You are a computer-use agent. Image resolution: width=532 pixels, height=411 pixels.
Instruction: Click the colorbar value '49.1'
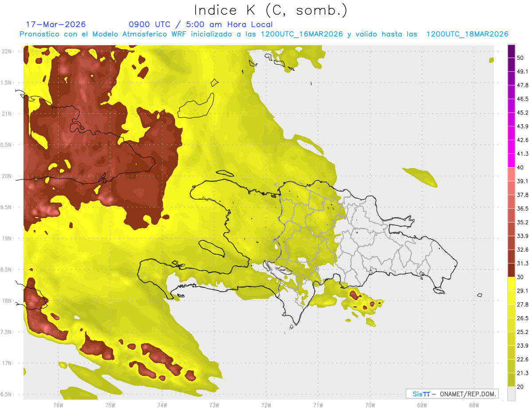523,72
